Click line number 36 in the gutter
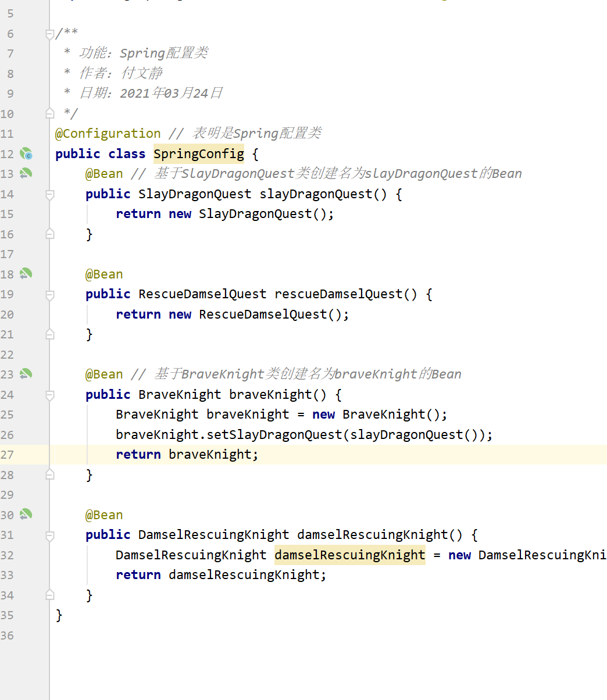Screen dimensions: 607x700 (7, 635)
